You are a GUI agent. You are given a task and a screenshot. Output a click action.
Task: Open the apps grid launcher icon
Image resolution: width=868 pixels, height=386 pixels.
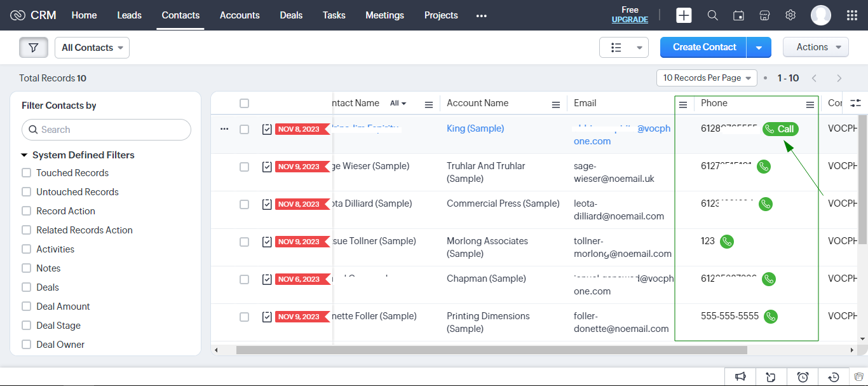point(852,15)
